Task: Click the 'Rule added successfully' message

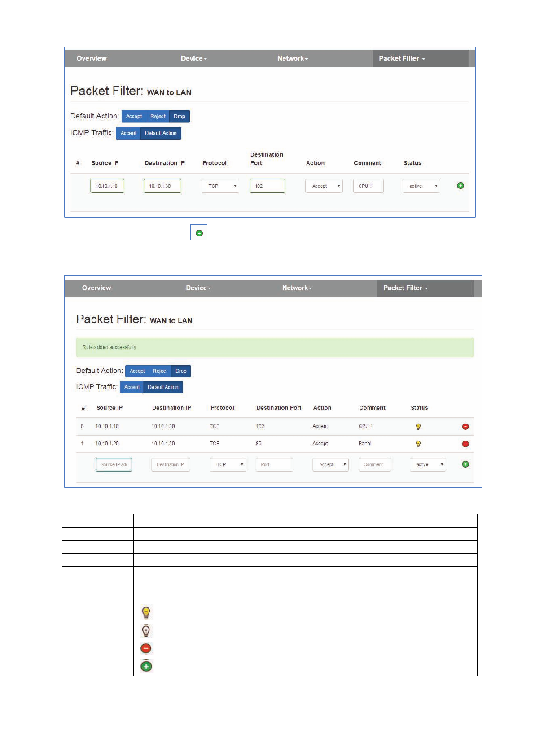Action: [x=109, y=347]
